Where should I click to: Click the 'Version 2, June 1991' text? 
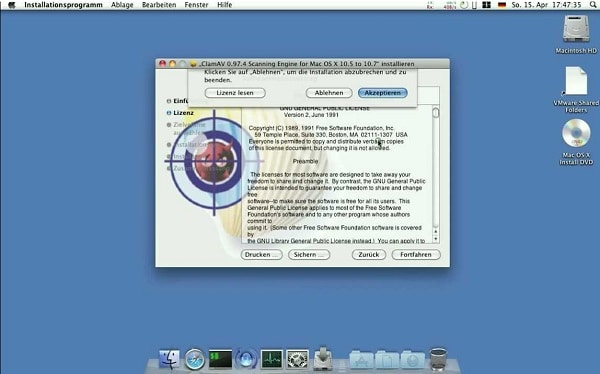point(311,115)
